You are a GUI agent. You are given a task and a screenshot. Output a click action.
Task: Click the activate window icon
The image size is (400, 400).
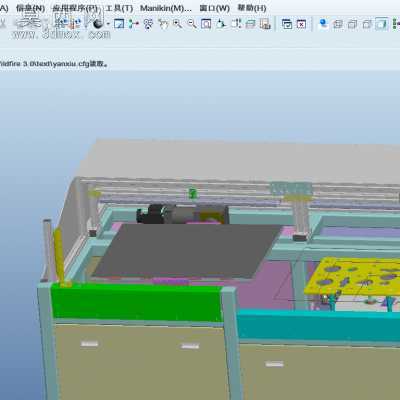click(287, 24)
